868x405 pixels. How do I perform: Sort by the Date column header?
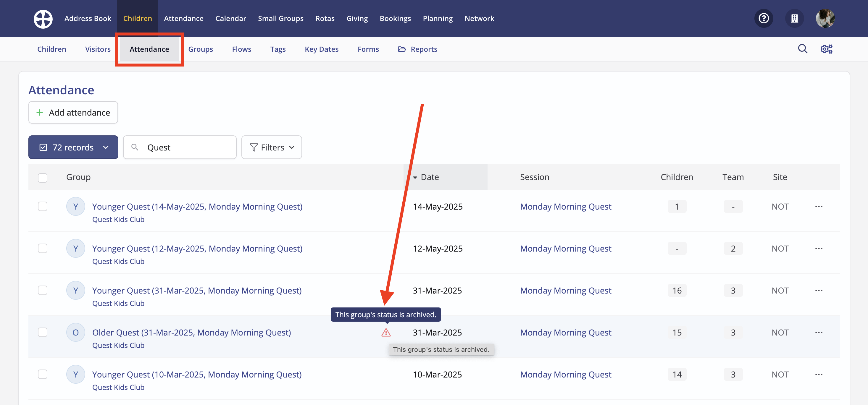[x=429, y=177]
